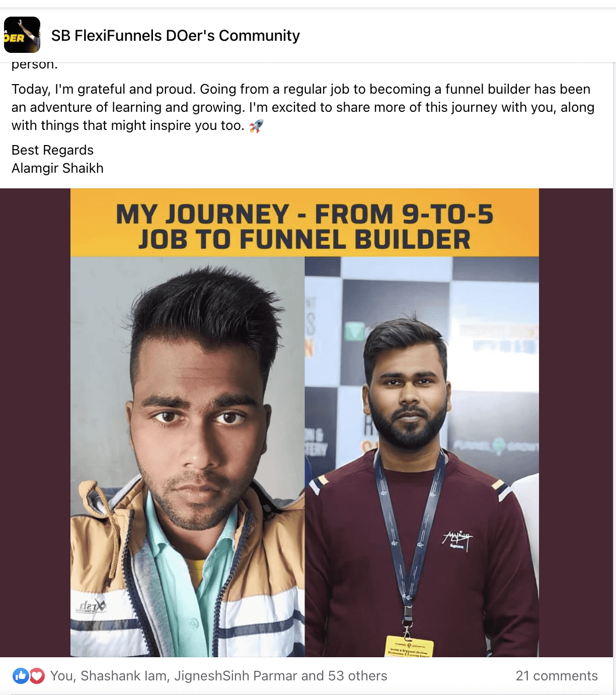The height and width of the screenshot is (695, 616).
Task: Open the right photo of the bearded man
Action: (422, 457)
